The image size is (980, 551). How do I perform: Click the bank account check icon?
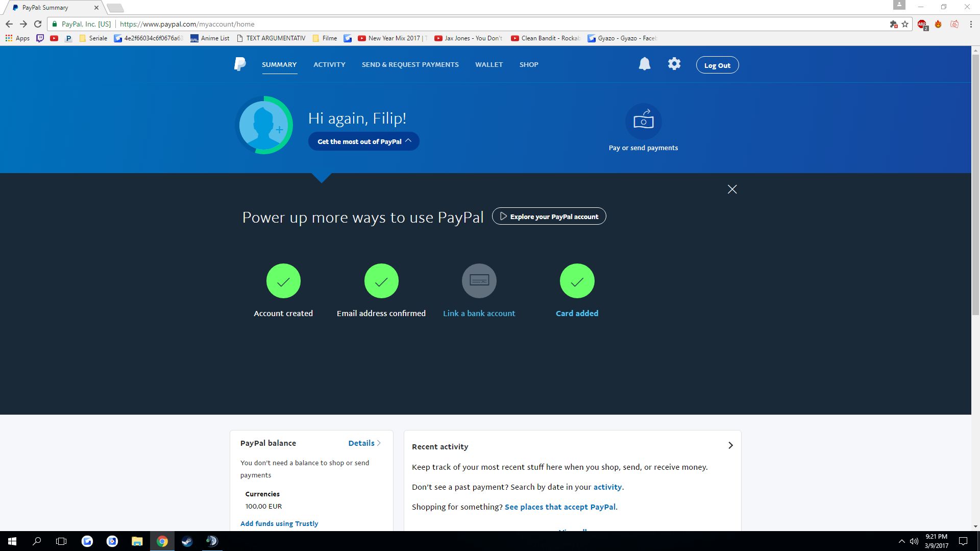coord(479,281)
